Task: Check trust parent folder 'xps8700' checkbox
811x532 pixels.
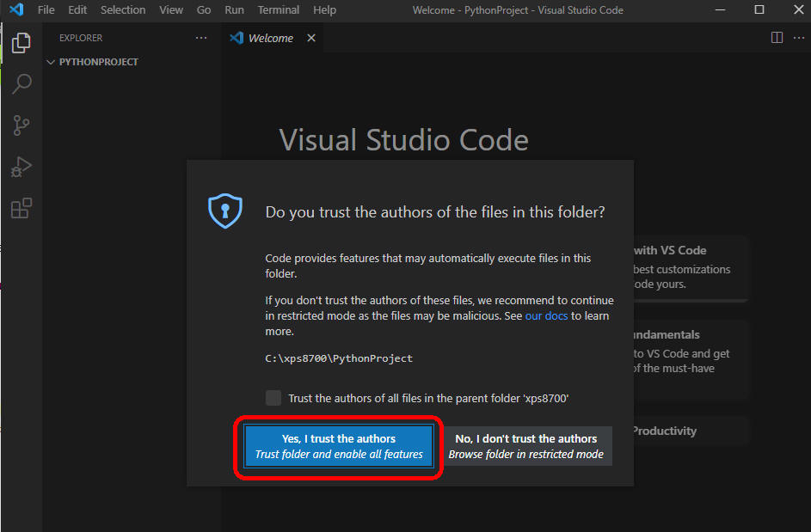Action: pyautogui.click(x=273, y=398)
